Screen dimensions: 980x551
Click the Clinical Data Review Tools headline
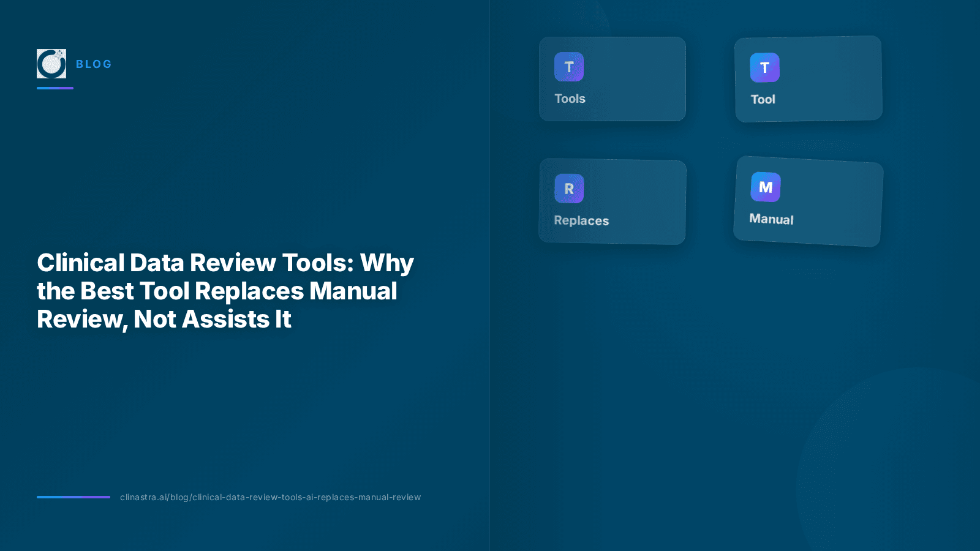pyautogui.click(x=225, y=291)
